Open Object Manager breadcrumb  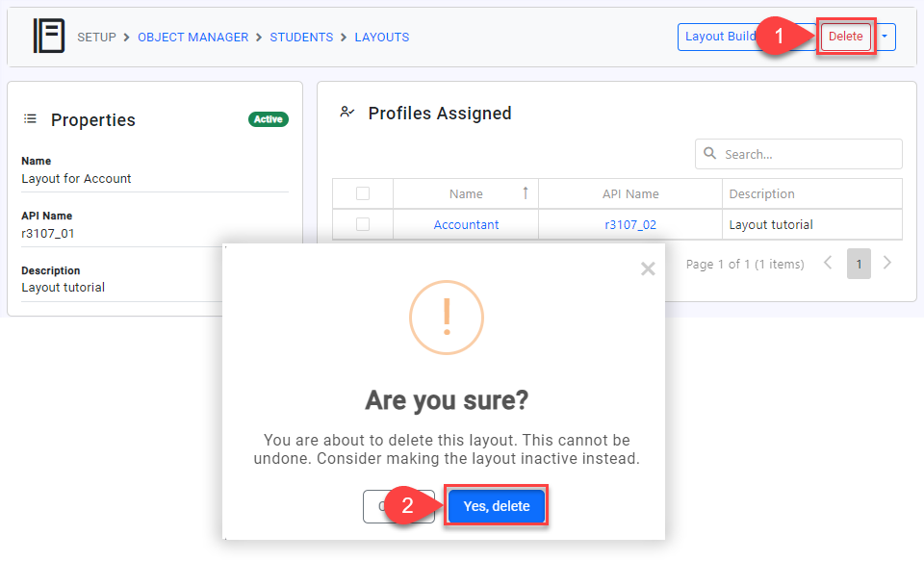(x=192, y=38)
